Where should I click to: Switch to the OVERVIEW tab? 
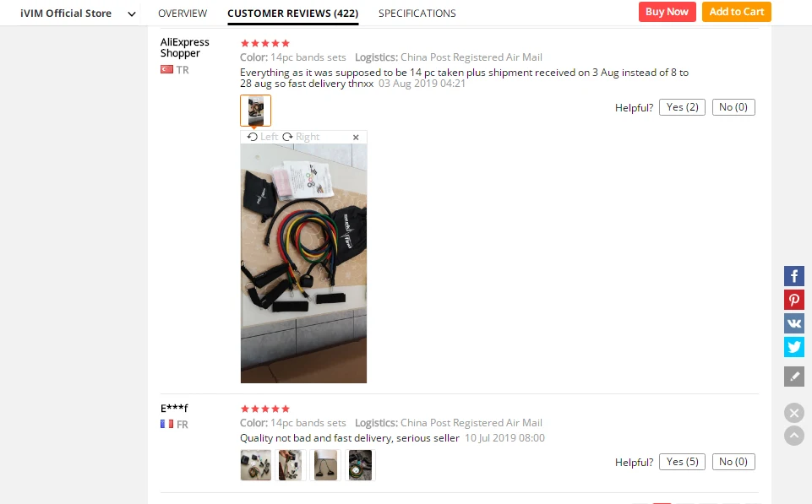183,14
